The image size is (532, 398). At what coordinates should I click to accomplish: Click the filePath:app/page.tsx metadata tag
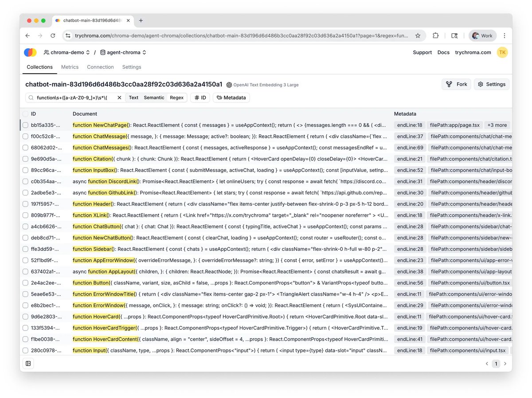[454, 125]
